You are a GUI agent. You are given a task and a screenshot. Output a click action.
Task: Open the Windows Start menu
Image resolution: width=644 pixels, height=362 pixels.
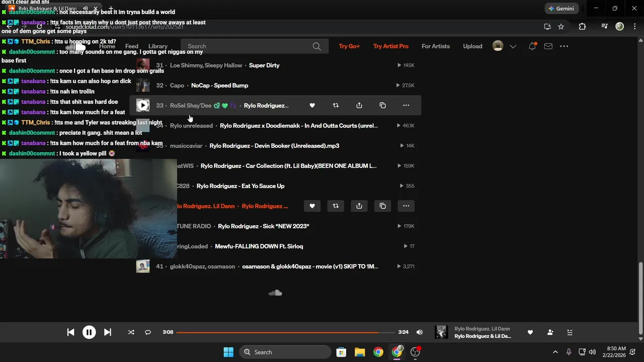[228, 352]
